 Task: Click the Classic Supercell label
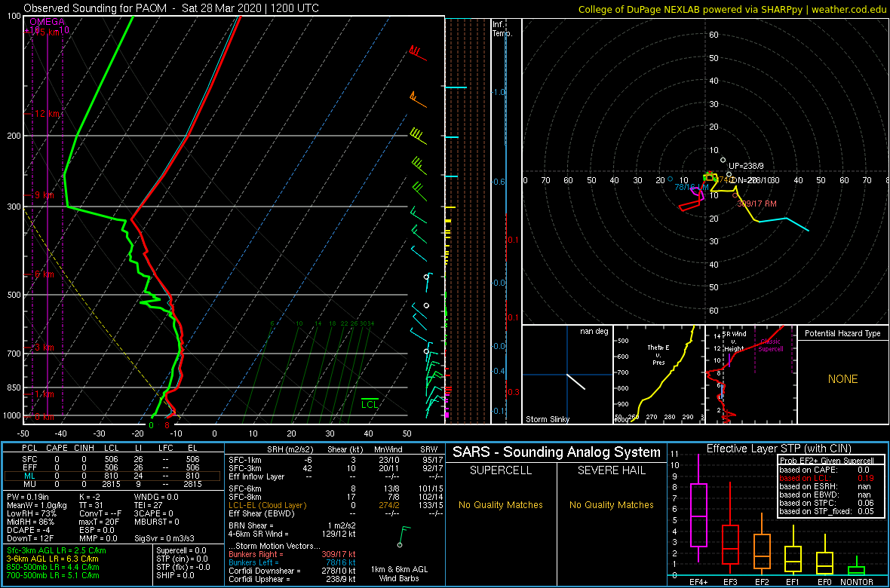pyautogui.click(x=771, y=345)
